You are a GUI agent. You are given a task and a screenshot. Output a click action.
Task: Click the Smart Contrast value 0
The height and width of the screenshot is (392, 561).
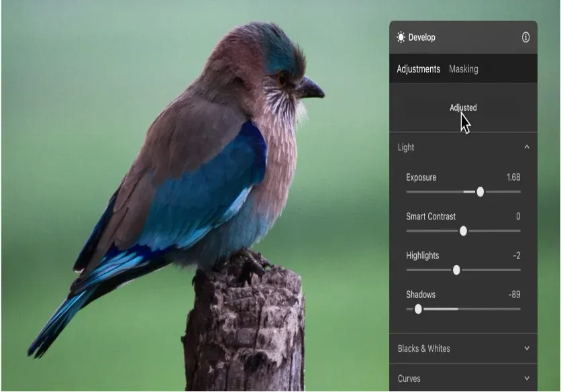point(518,216)
